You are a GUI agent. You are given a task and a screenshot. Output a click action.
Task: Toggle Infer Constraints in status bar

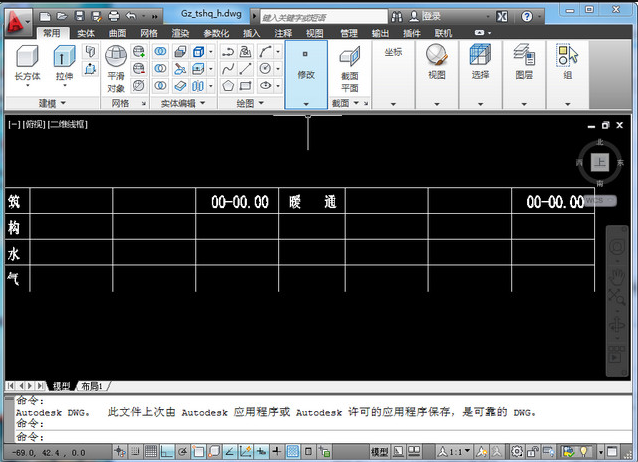(x=120, y=451)
